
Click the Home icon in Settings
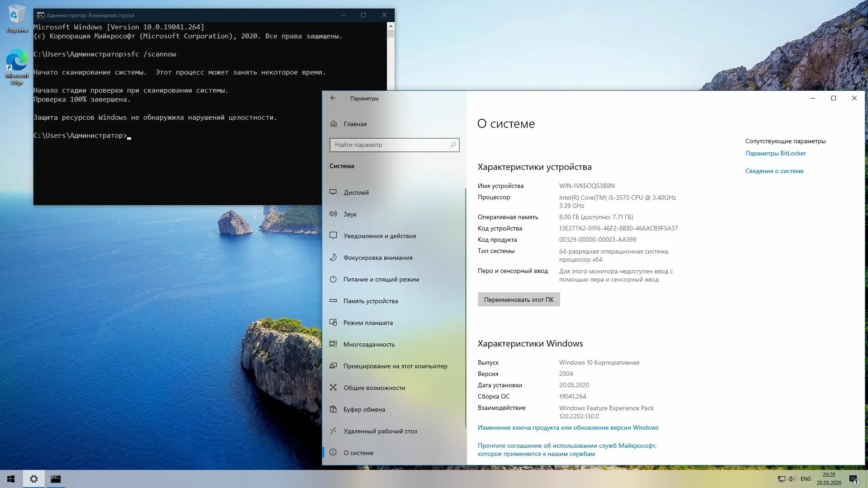click(x=334, y=124)
